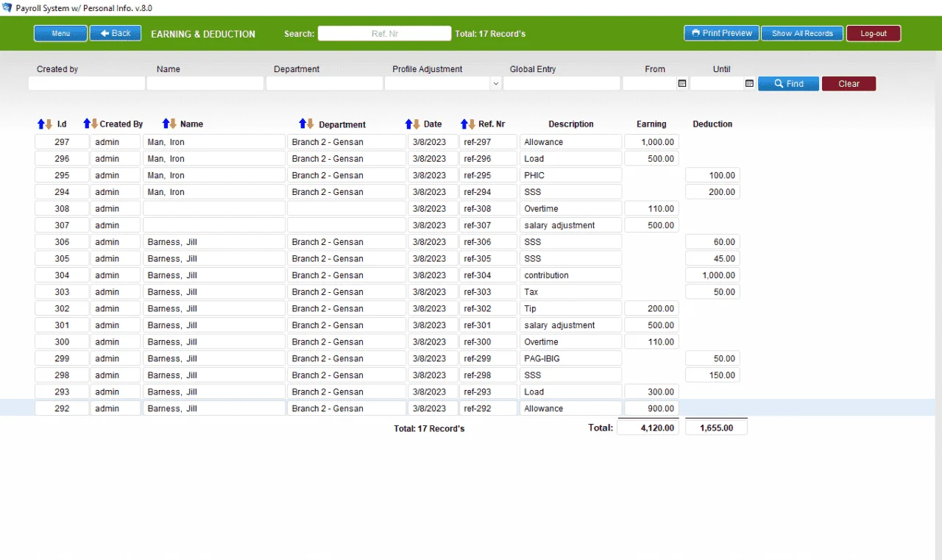Click Description column header
Viewport: 942px width, 560px height.
(571, 124)
